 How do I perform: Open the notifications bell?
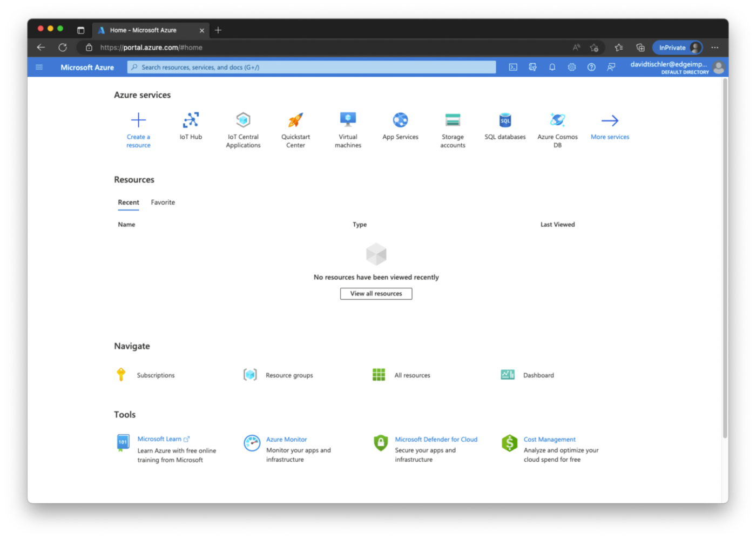pos(552,67)
